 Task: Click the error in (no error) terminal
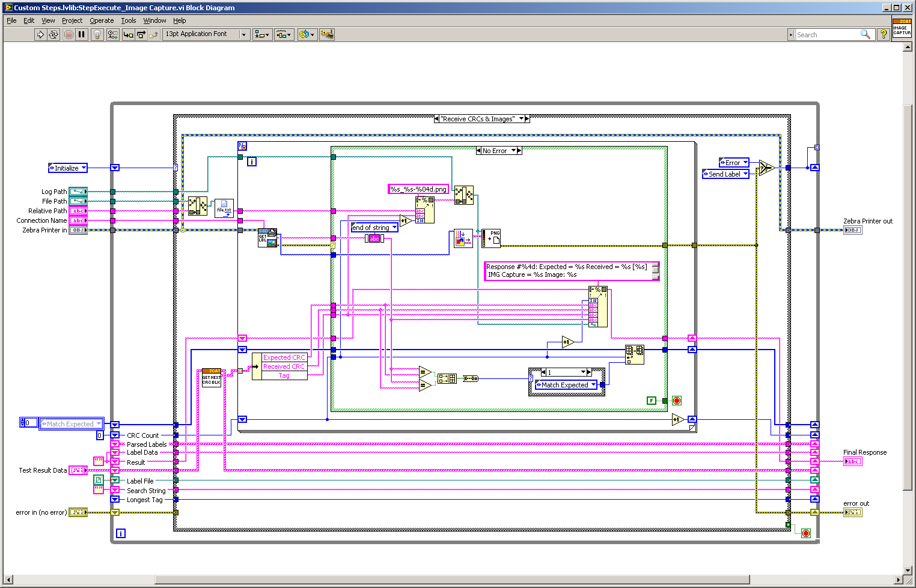(x=78, y=512)
